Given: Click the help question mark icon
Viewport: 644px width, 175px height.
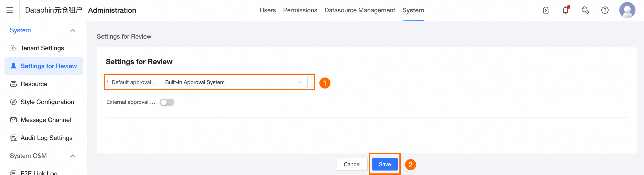Looking at the screenshot, I should tap(605, 10).
